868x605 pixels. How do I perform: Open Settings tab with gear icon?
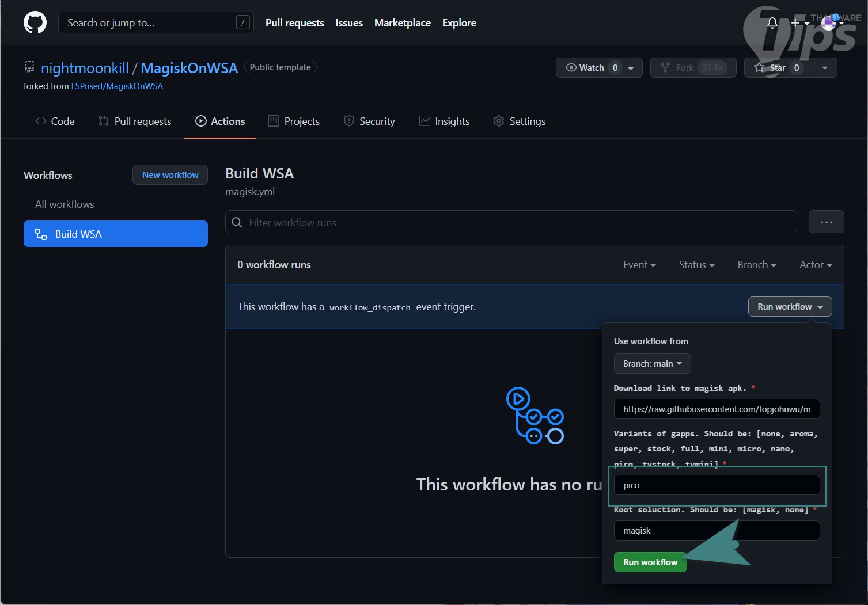[x=519, y=121]
